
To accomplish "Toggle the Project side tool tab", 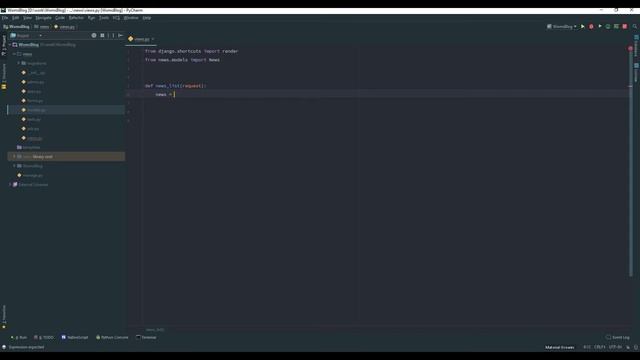I will (x=4, y=45).
